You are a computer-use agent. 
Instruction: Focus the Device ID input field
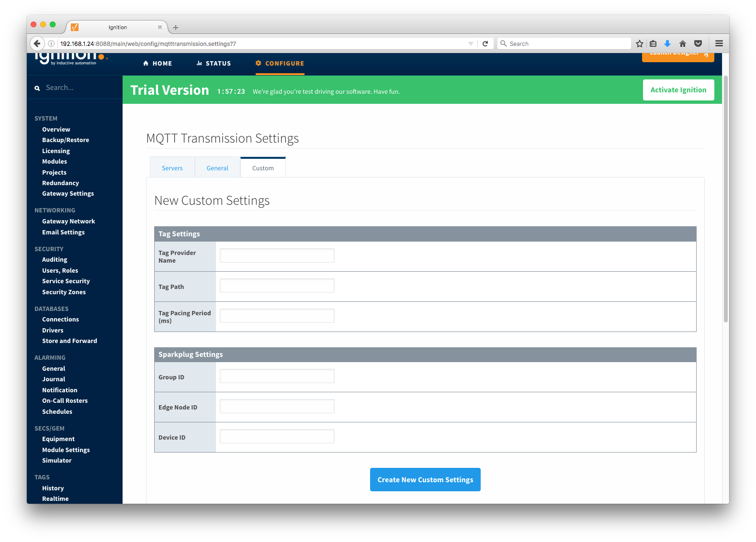277,436
